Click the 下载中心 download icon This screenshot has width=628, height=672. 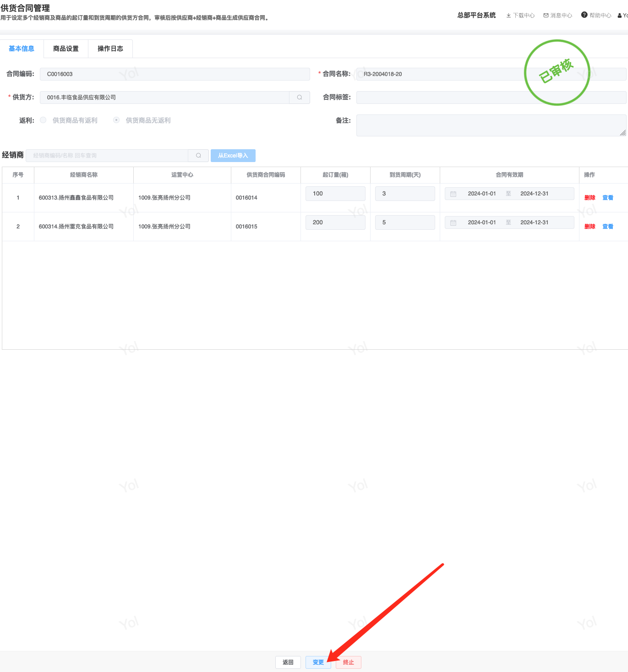[x=508, y=16]
